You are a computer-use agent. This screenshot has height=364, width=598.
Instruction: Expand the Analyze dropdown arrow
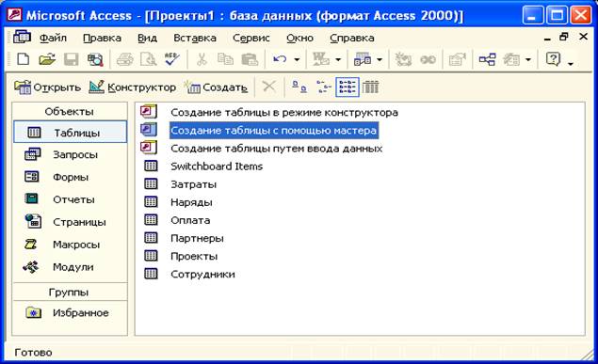tap(380, 60)
